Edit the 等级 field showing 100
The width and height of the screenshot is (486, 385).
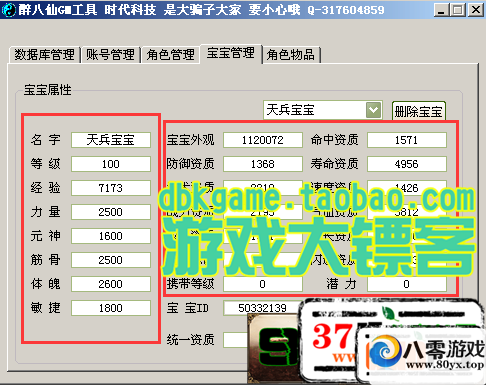tap(111, 164)
